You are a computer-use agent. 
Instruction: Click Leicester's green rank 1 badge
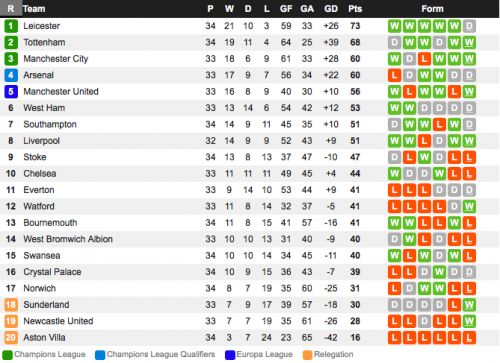coord(11,26)
